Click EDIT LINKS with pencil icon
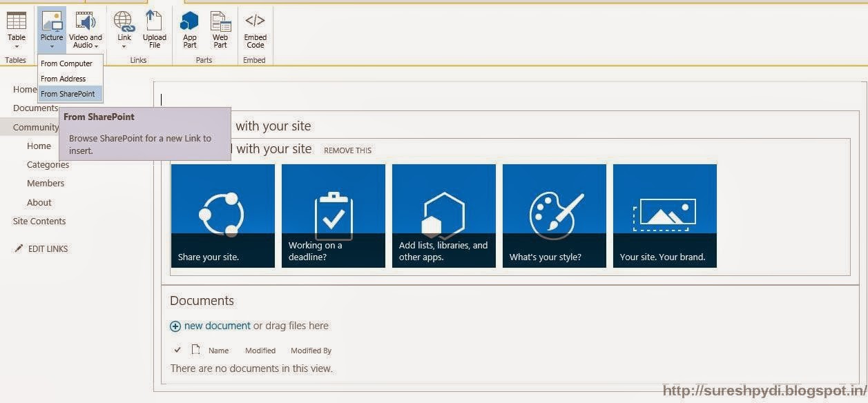 pyautogui.click(x=41, y=248)
